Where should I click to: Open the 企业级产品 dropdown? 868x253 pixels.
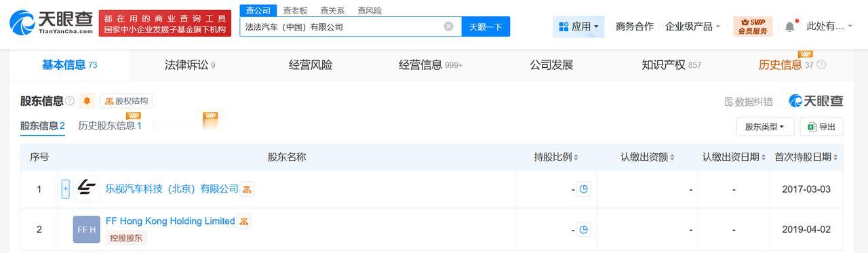pyautogui.click(x=693, y=26)
